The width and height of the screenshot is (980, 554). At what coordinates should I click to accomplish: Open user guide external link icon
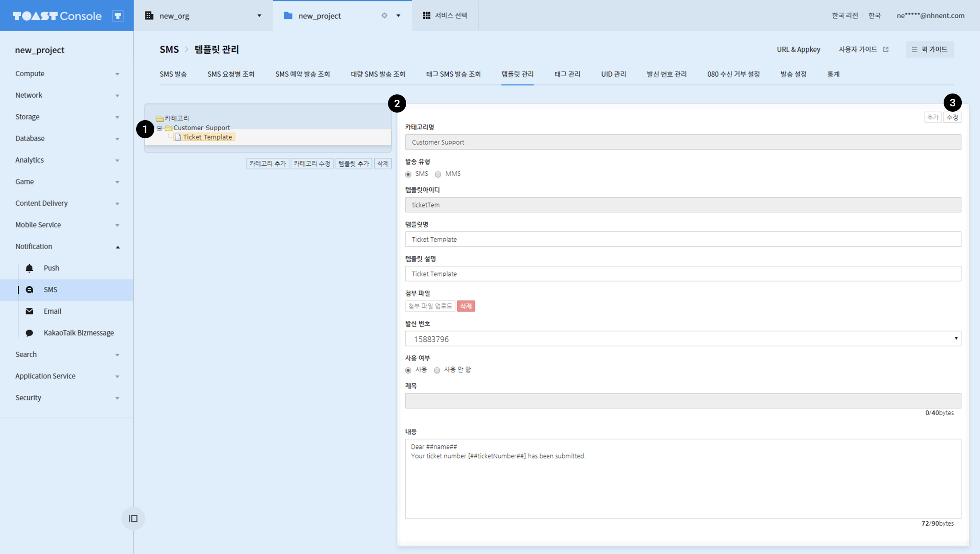886,49
